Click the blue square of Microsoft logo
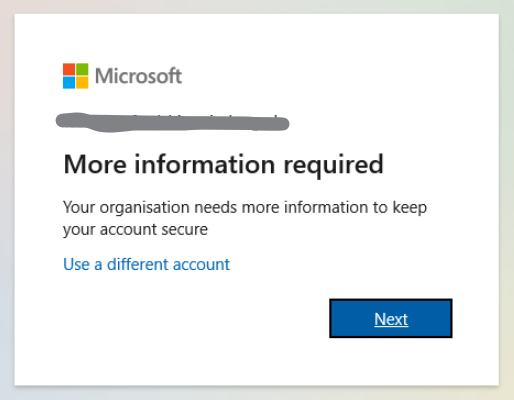 pos(69,83)
